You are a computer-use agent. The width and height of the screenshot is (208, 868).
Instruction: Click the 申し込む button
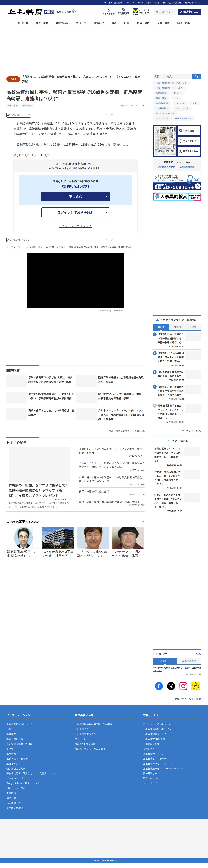[75, 196]
